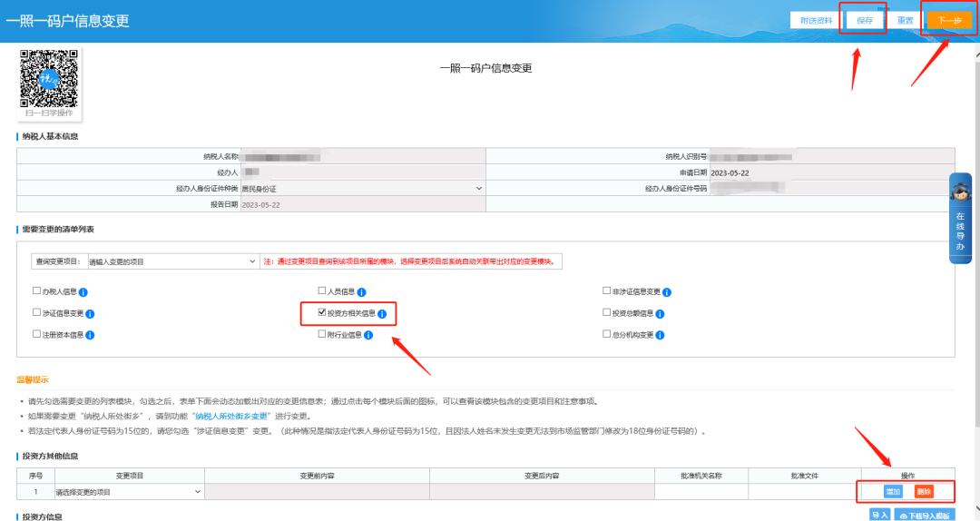The height and width of the screenshot is (521, 980).
Task: Click the 申请日期 value 2023-05-22
Action: click(730, 172)
